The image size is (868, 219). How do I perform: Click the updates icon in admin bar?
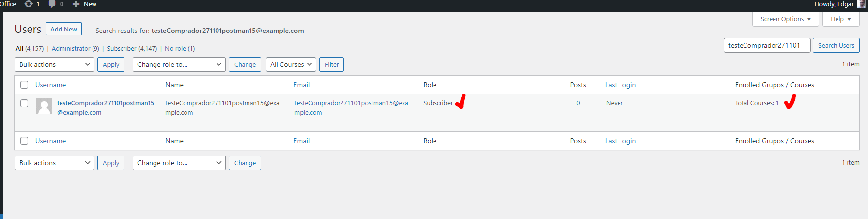29,4
